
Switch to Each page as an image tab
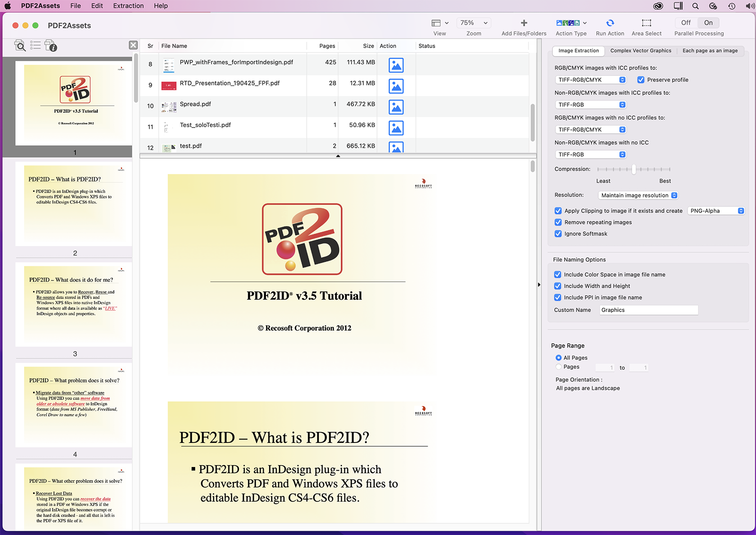pyautogui.click(x=710, y=51)
